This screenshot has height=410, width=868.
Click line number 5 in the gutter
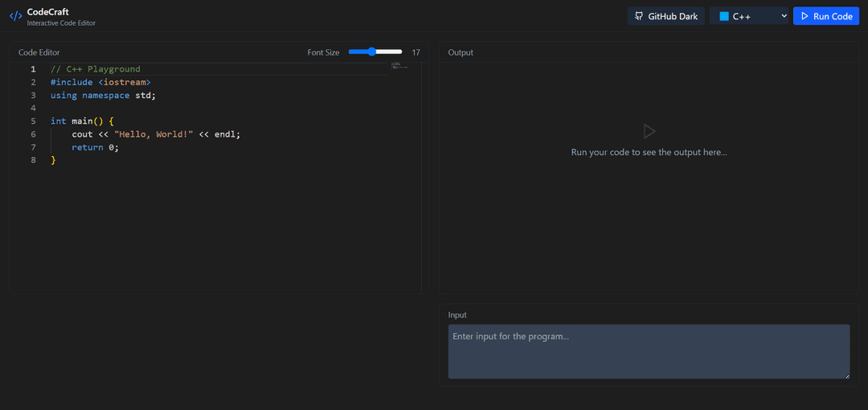pos(33,121)
